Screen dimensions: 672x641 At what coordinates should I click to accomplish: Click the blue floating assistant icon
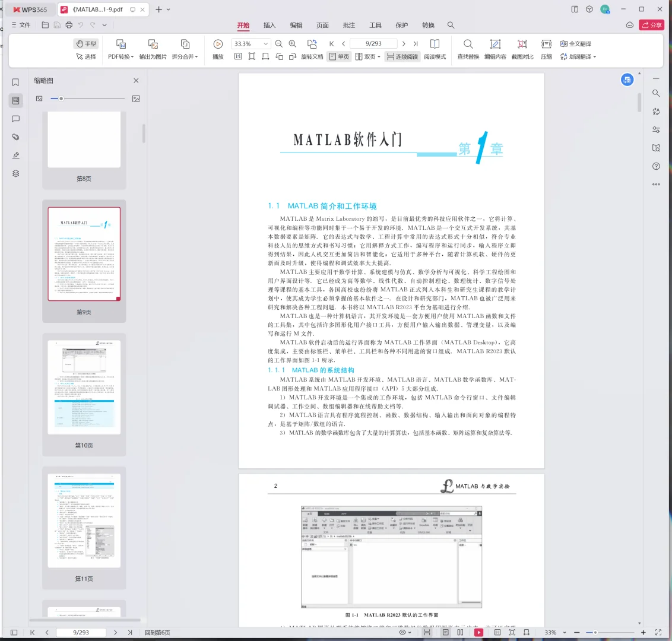(x=627, y=80)
